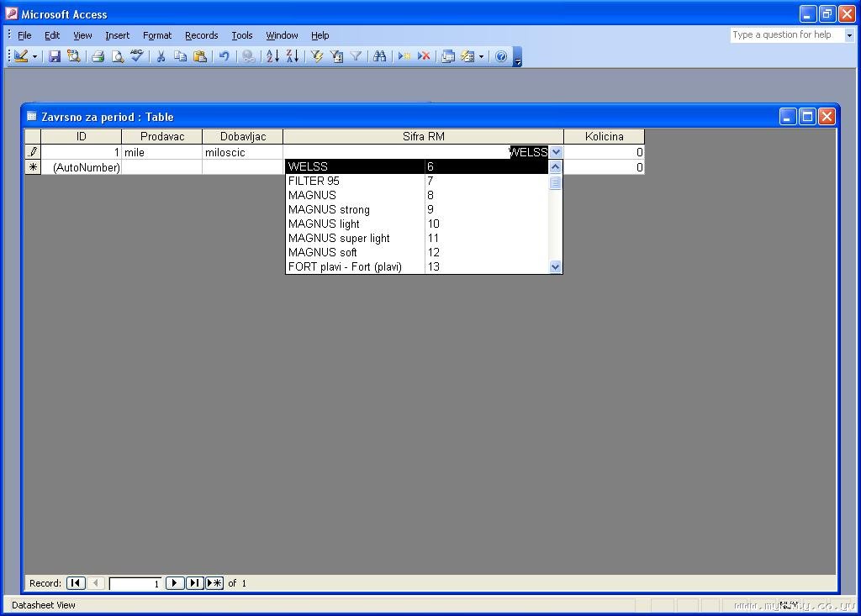Click the File Search toolbar icon
861x616 pixels.
tap(73, 56)
